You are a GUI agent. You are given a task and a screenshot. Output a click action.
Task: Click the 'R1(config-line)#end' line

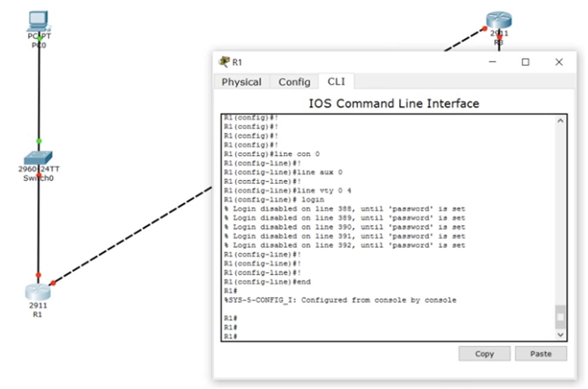268,282
